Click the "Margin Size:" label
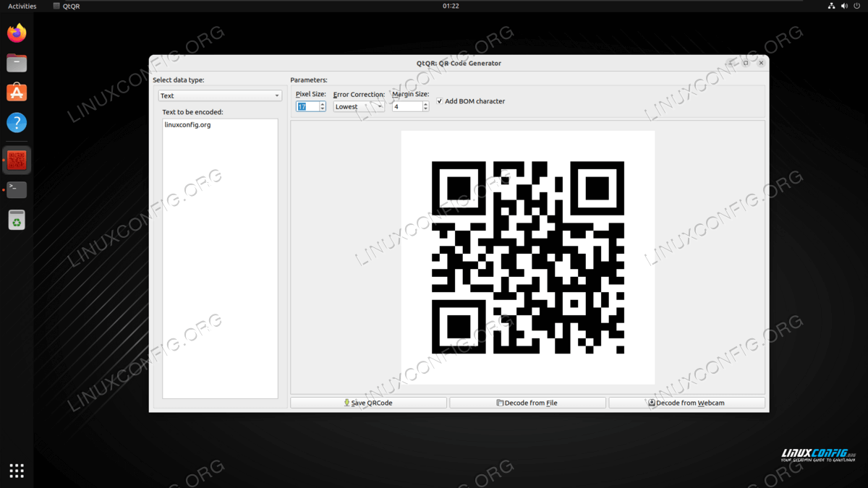The width and height of the screenshot is (868, 488). (x=411, y=94)
